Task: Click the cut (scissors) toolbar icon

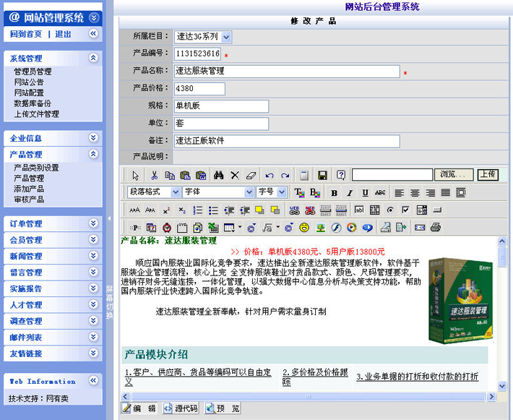Action: [154, 175]
